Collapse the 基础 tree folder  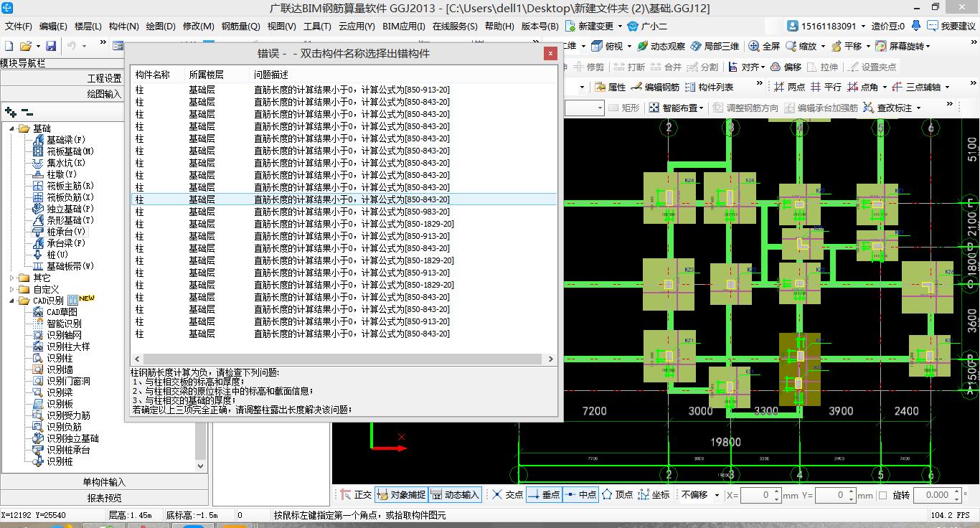click(x=12, y=128)
